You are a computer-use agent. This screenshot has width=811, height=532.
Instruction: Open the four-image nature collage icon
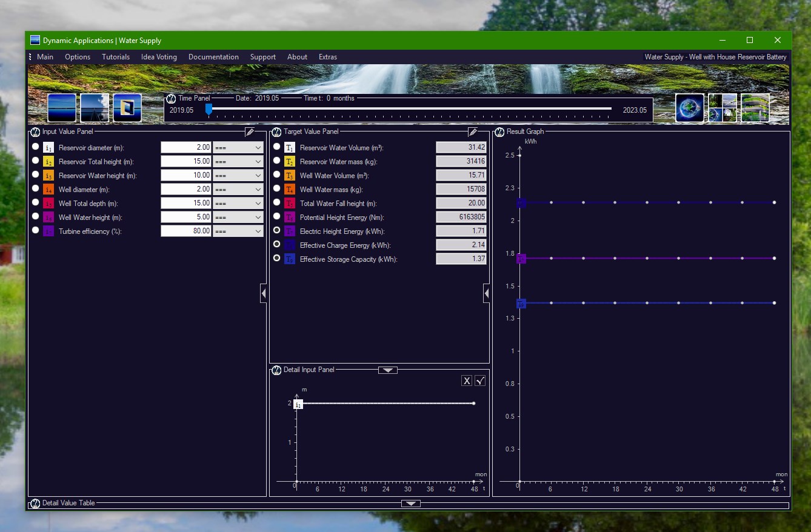(723, 108)
